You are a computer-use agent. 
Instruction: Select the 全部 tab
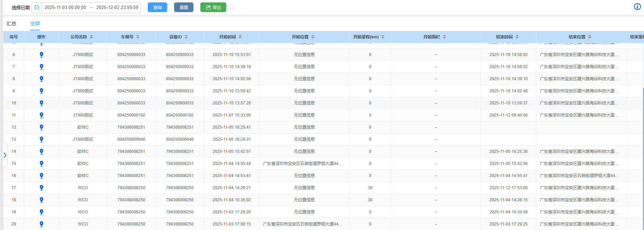pyautogui.click(x=35, y=24)
